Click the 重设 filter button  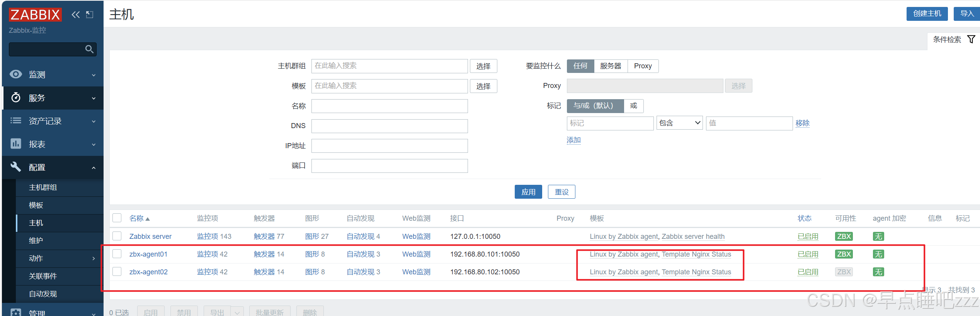point(561,192)
